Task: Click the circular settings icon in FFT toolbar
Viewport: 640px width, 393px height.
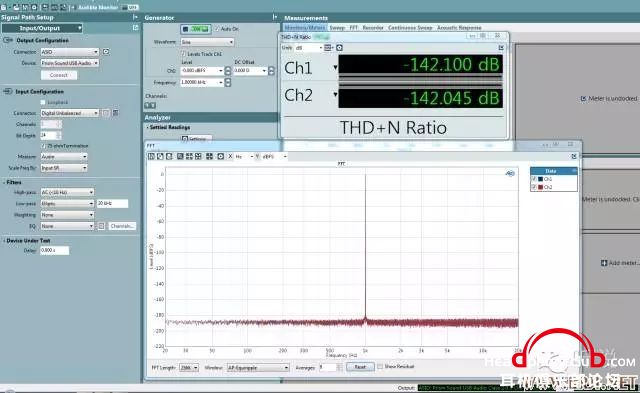Action: coord(220,156)
